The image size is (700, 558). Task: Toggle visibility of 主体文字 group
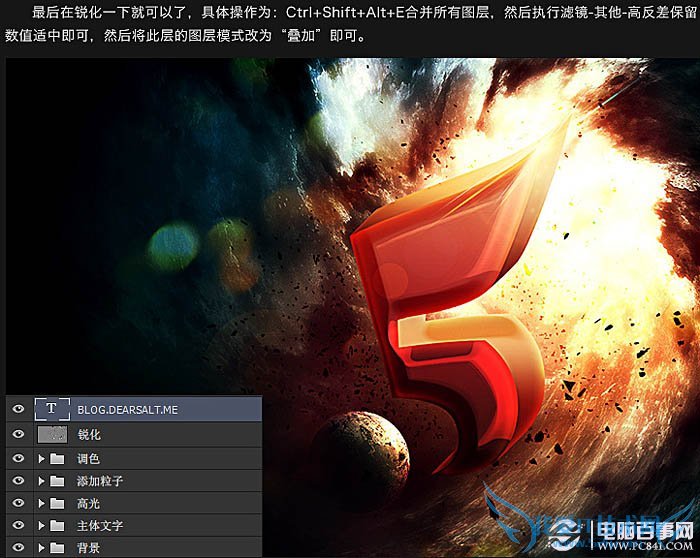(18, 525)
